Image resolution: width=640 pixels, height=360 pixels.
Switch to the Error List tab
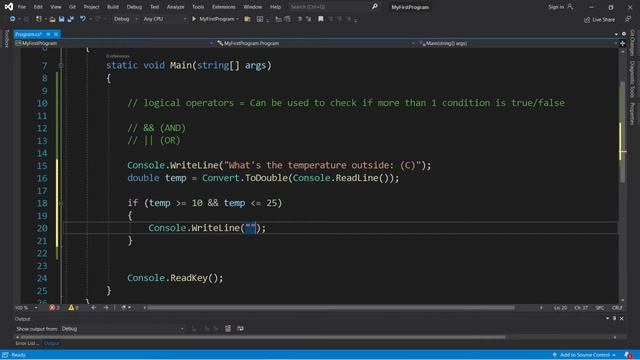[27, 343]
